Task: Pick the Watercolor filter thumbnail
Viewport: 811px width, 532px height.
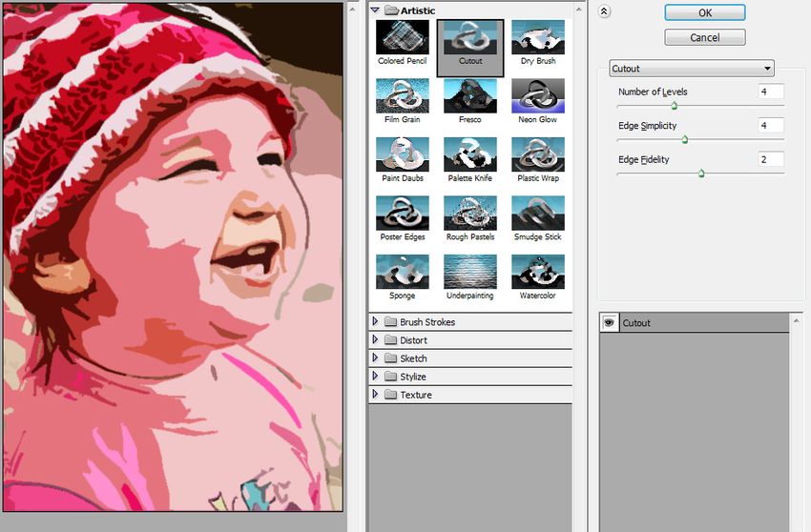Action: tap(538, 272)
